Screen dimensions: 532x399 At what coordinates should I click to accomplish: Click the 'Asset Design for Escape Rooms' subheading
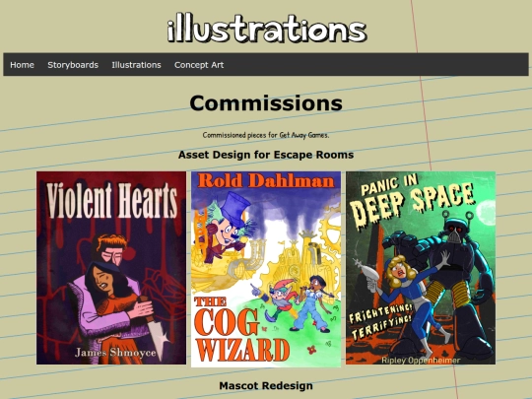pyautogui.click(x=266, y=155)
